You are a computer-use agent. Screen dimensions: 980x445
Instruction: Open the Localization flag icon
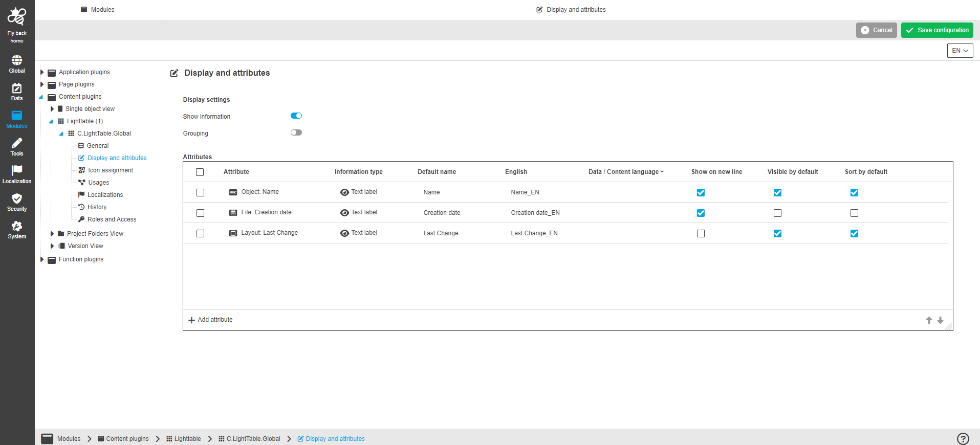click(17, 170)
